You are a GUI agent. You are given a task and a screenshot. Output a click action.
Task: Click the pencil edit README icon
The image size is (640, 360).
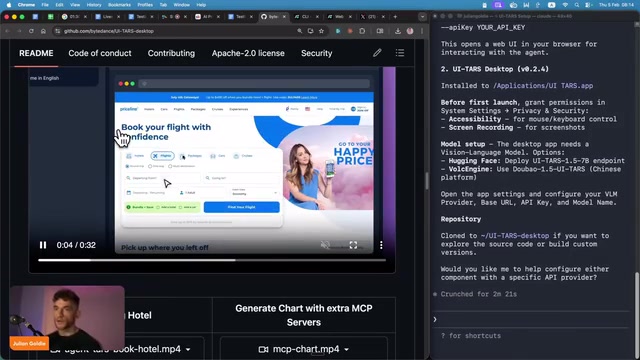point(377,53)
